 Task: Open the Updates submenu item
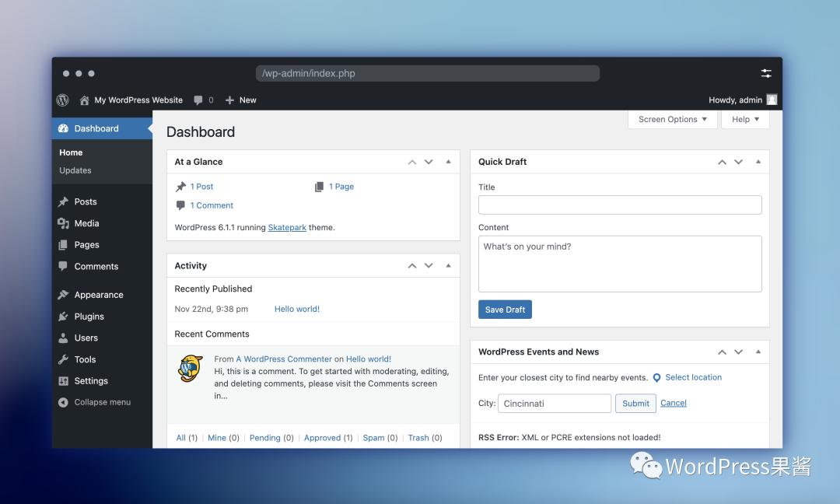point(75,170)
